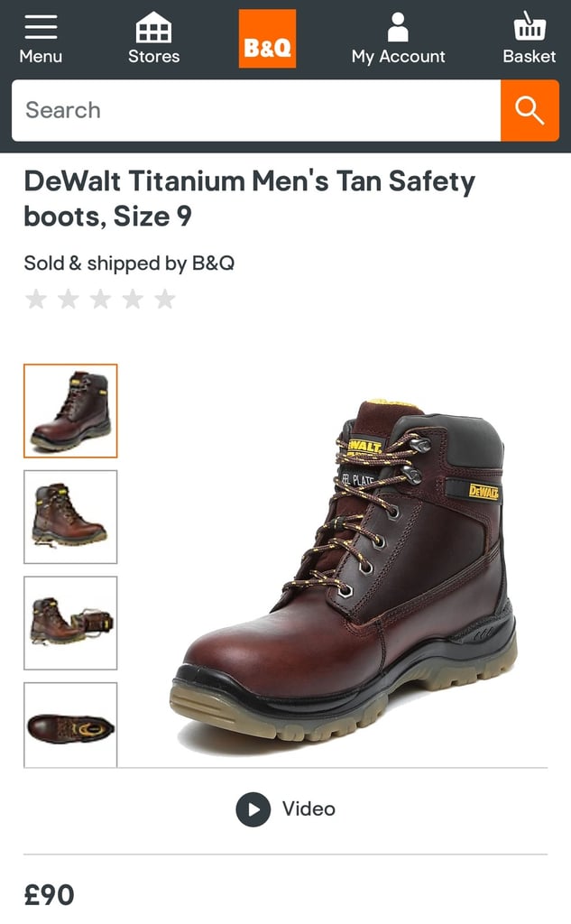Click the Video text link
Screen dimensions: 571x924
pyautogui.click(x=309, y=809)
